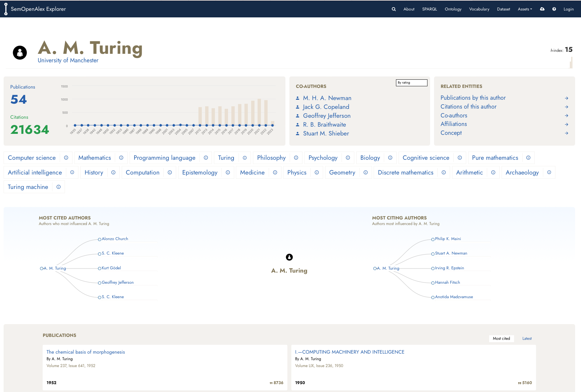Open the By rating co-author sort dropdown
The width and height of the screenshot is (581, 392).
click(411, 83)
